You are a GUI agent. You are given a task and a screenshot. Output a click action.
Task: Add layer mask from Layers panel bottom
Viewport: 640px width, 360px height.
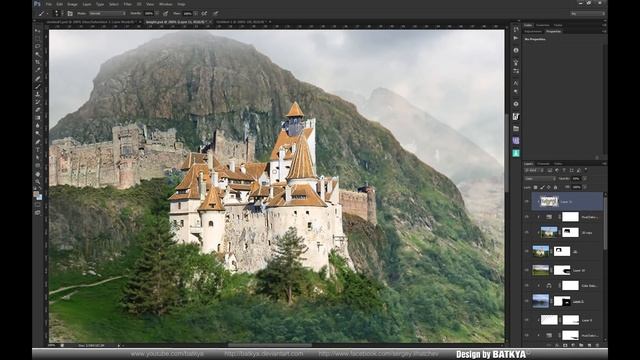(565, 345)
